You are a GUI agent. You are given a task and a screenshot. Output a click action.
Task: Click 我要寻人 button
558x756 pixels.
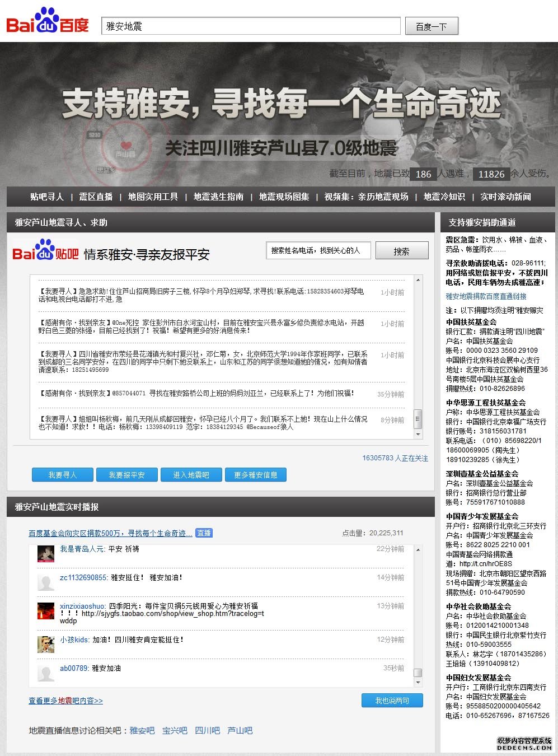point(62,475)
